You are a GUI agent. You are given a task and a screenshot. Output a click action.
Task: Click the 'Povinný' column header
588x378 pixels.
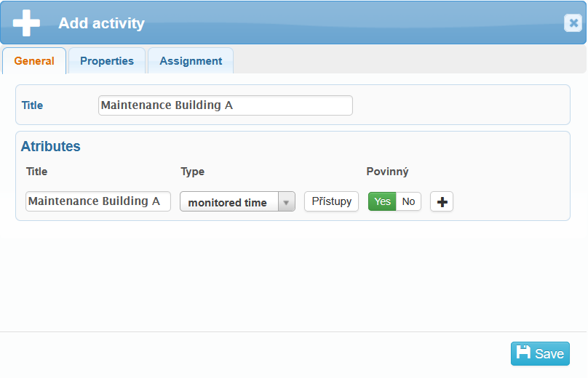pos(387,172)
